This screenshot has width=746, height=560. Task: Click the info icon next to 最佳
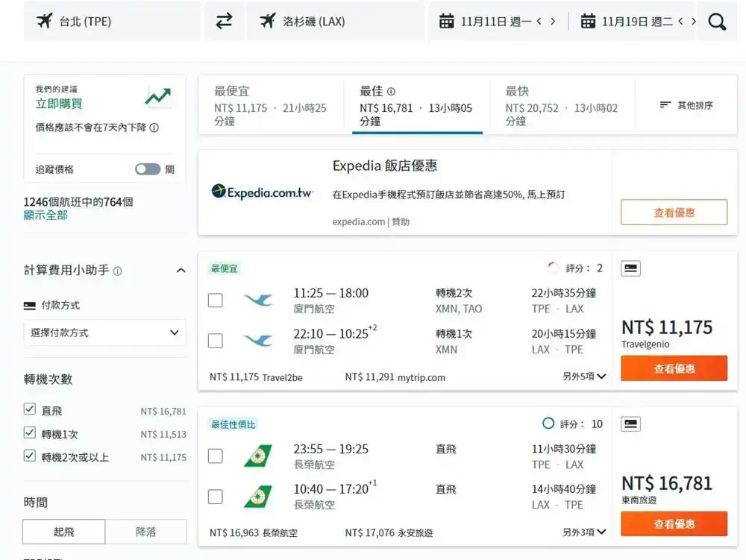click(391, 91)
